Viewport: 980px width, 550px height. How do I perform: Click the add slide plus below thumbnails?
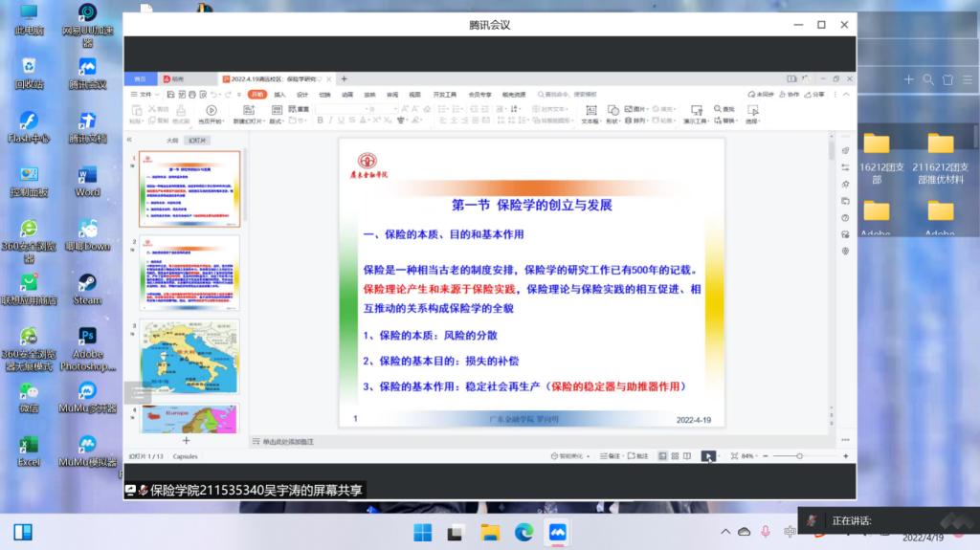point(186,440)
